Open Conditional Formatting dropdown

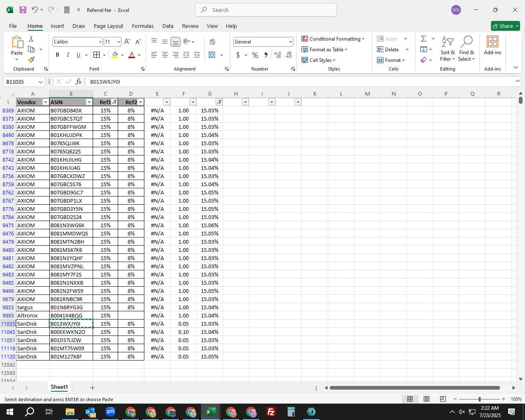pyautogui.click(x=333, y=39)
